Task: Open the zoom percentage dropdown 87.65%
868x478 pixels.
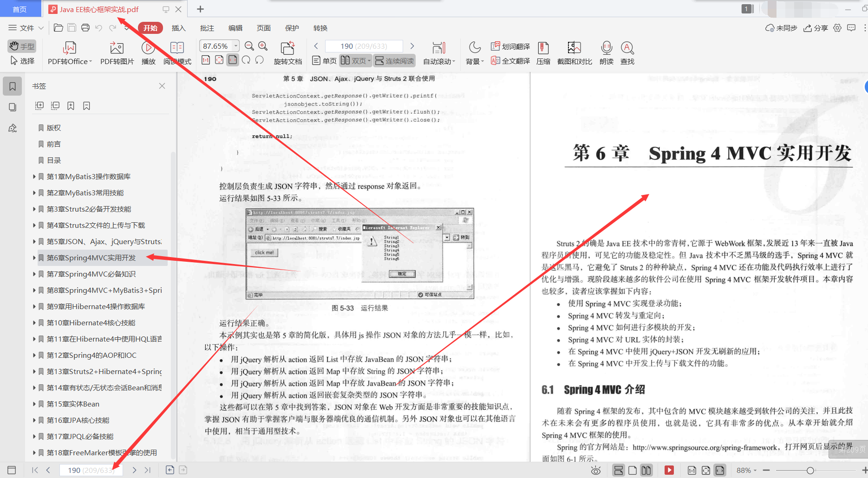Action: pos(236,46)
